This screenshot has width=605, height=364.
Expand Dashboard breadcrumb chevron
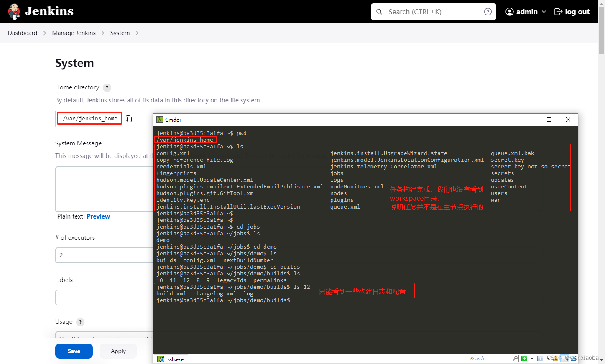45,33
